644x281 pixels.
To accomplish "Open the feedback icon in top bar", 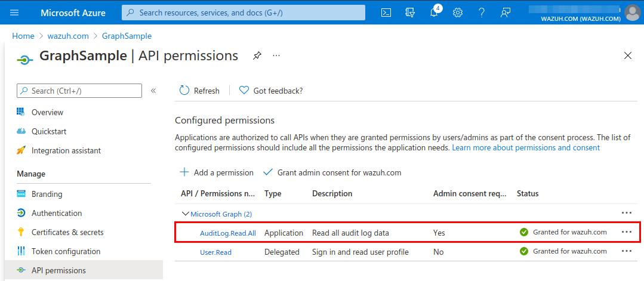I will point(505,13).
